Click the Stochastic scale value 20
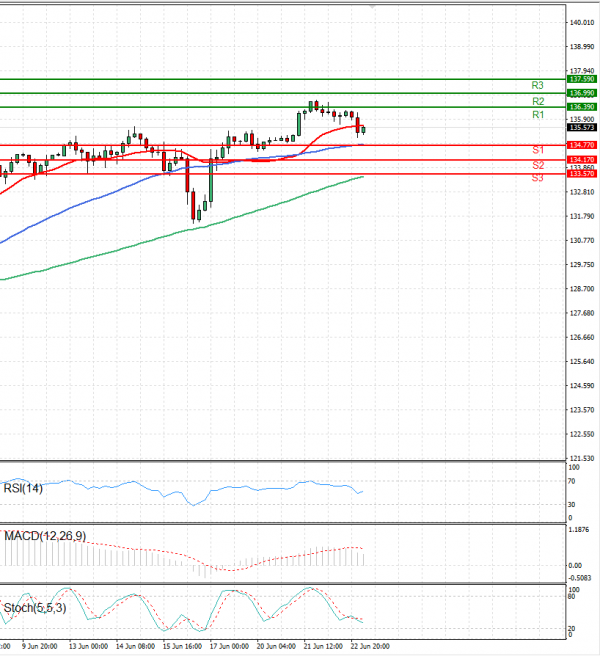The height and width of the screenshot is (656, 600). [x=572, y=629]
